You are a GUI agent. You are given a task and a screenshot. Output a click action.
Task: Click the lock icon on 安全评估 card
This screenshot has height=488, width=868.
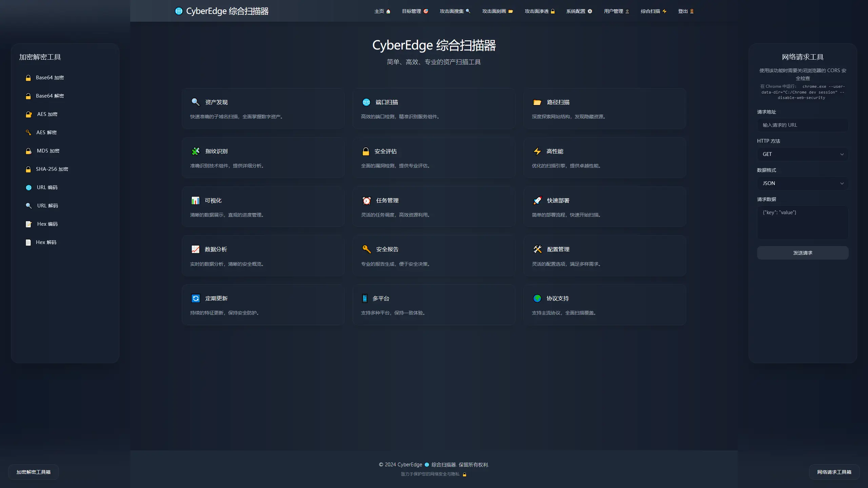366,151
